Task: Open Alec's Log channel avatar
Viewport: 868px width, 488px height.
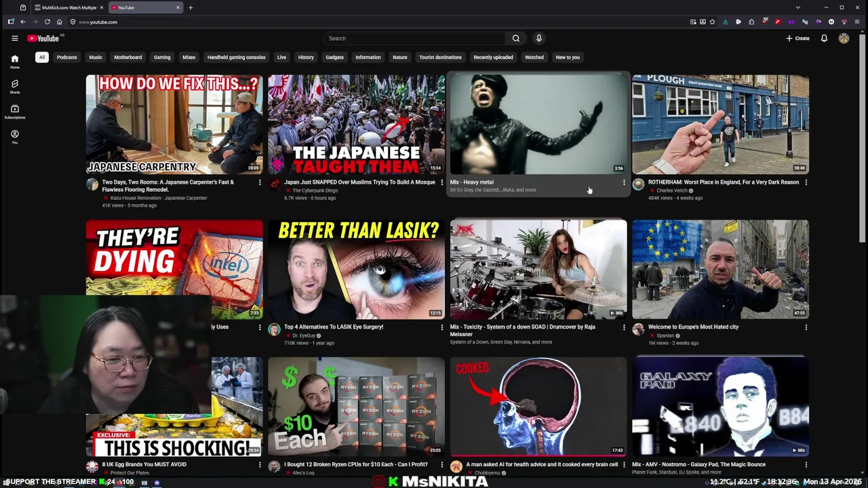Action: (x=274, y=466)
